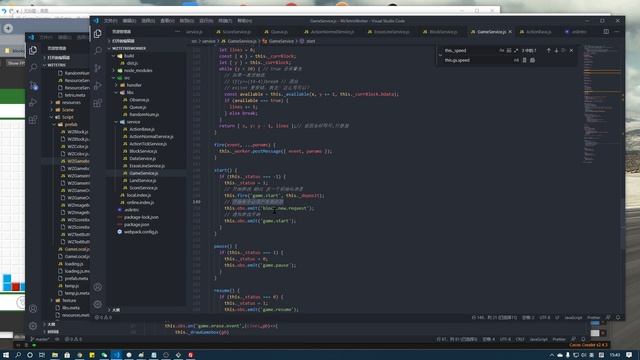The height and width of the screenshot is (360, 640).
Task: Click Replace single match icon
Action: [524, 60]
